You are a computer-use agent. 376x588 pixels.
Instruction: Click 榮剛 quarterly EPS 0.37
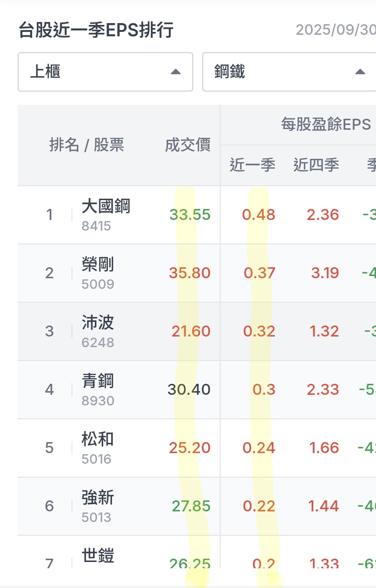pos(259,273)
